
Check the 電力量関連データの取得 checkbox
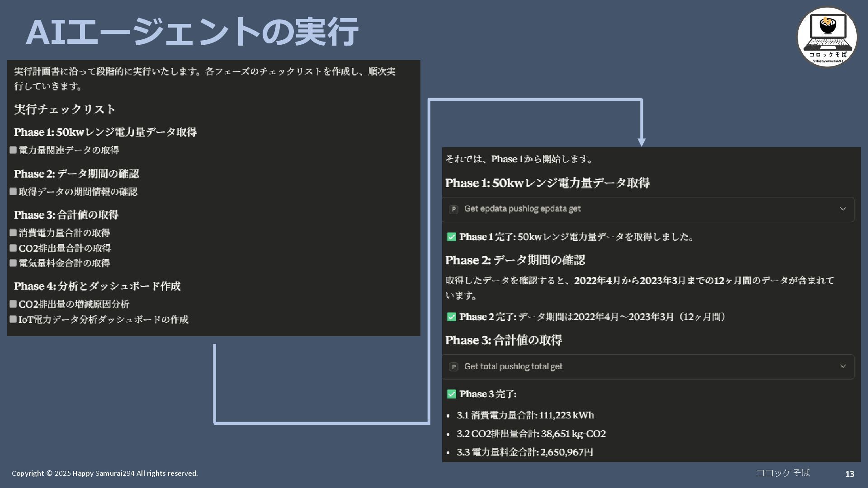[13, 150]
